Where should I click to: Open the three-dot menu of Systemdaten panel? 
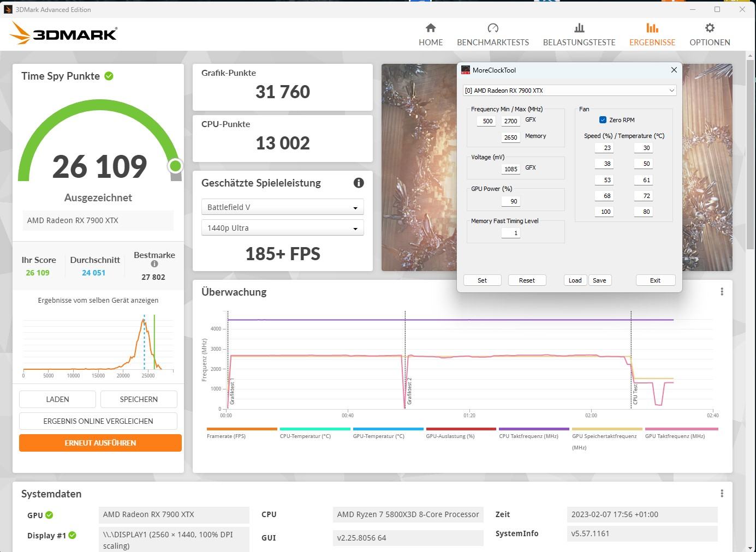pos(722,494)
